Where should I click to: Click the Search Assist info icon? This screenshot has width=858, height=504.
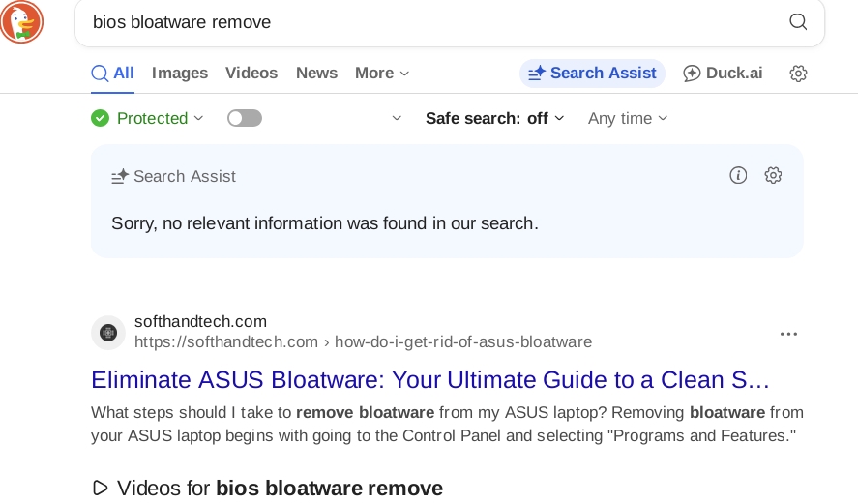pyautogui.click(x=738, y=175)
